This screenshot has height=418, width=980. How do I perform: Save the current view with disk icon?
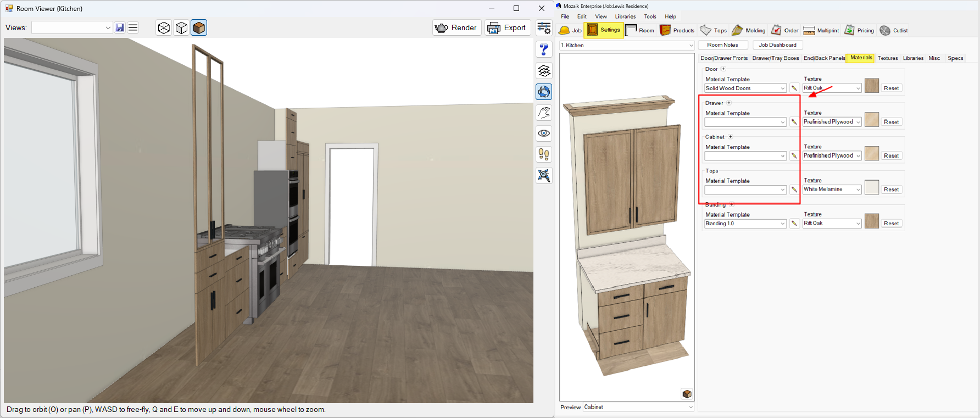[120, 27]
